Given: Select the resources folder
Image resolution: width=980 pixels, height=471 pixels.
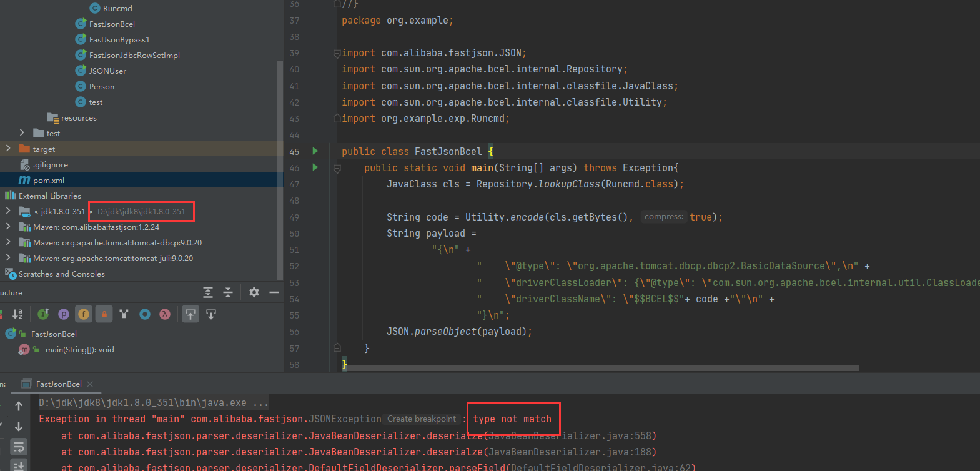Looking at the screenshot, I should coord(79,117).
